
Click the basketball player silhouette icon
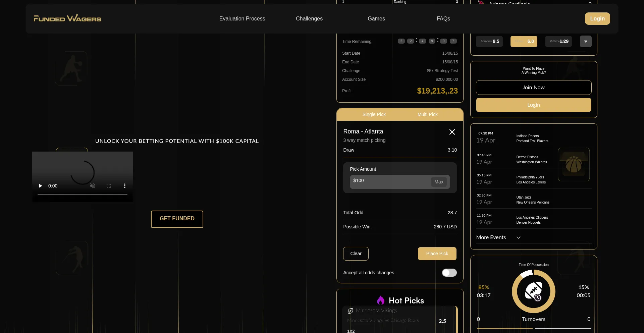pyautogui.click(x=71, y=68)
